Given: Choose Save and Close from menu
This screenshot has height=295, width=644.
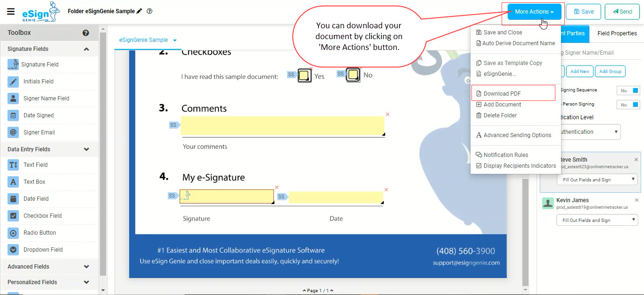Looking at the screenshot, I should (x=499, y=33).
